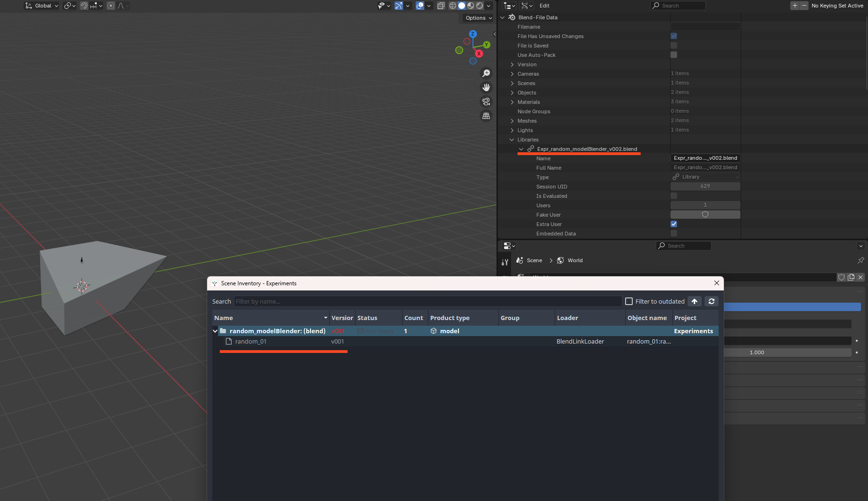868x501 pixels.
Task: Collapse the Libraries tree section
Action: (512, 140)
